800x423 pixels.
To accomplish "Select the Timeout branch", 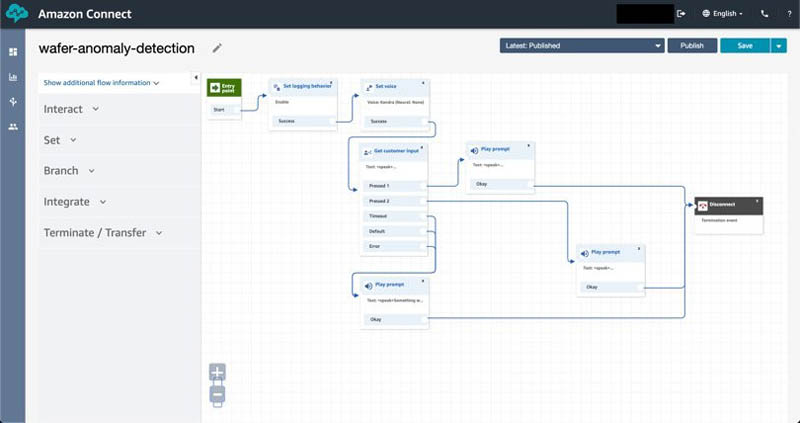I will [x=395, y=216].
